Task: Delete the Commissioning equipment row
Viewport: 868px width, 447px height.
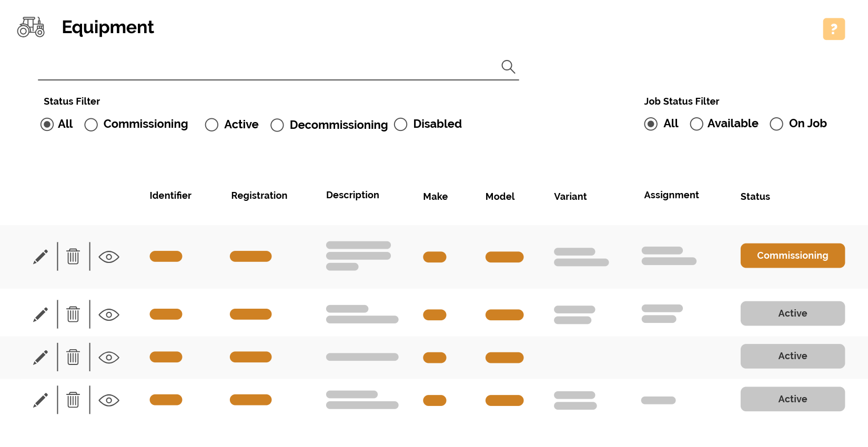Action: 73,257
